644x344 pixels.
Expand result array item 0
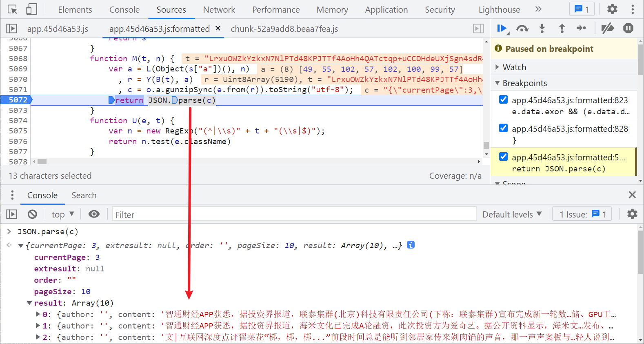38,314
